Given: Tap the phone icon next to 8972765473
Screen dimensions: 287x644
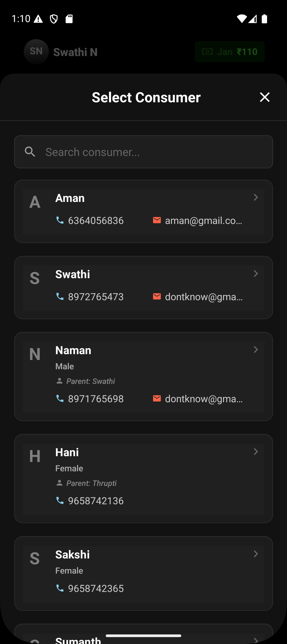Looking at the screenshot, I should tap(60, 296).
